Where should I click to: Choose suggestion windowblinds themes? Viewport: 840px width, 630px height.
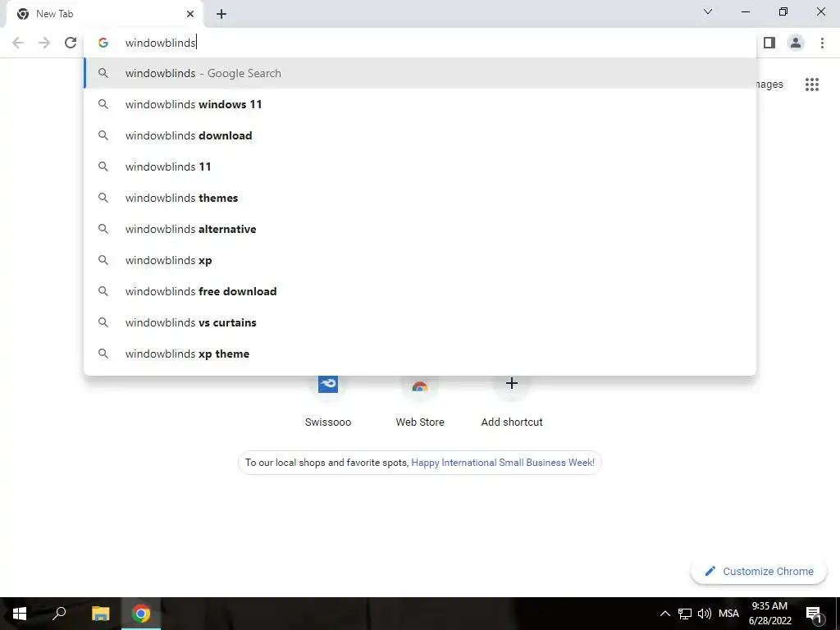(x=420, y=198)
